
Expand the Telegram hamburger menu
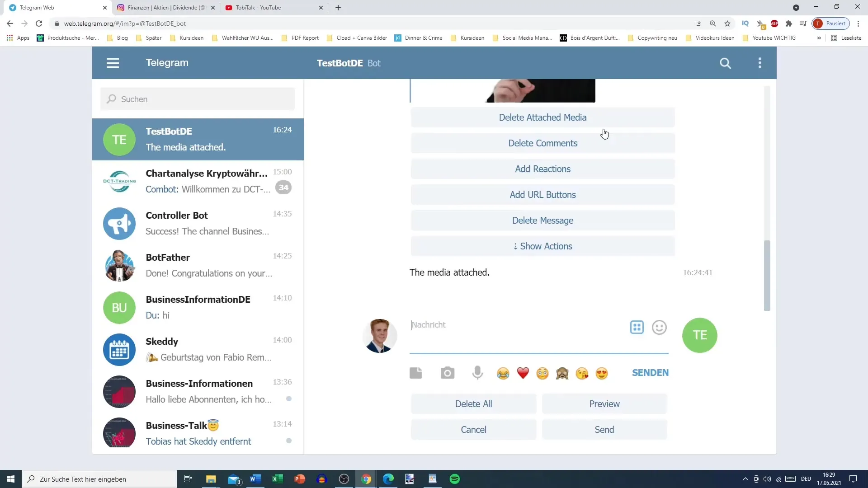pyautogui.click(x=112, y=62)
